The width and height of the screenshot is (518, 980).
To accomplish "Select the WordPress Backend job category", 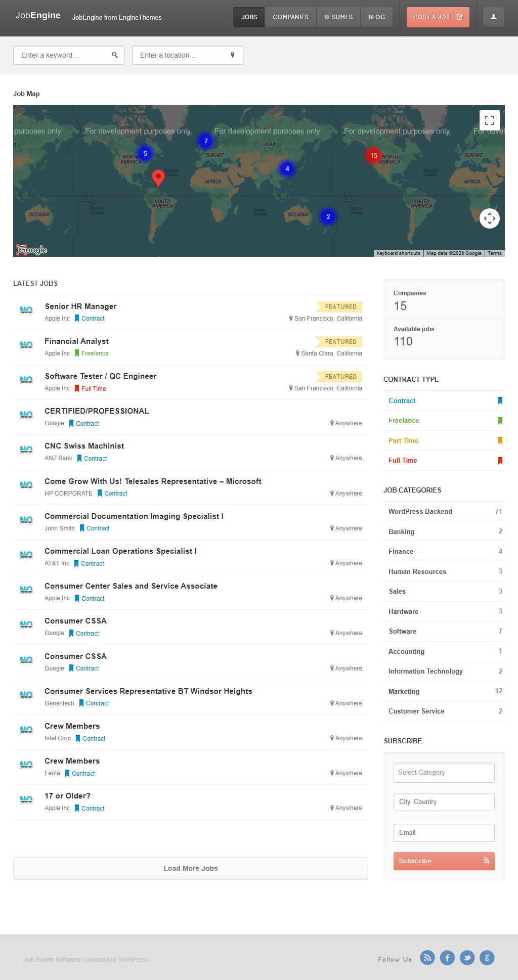I will click(x=420, y=511).
